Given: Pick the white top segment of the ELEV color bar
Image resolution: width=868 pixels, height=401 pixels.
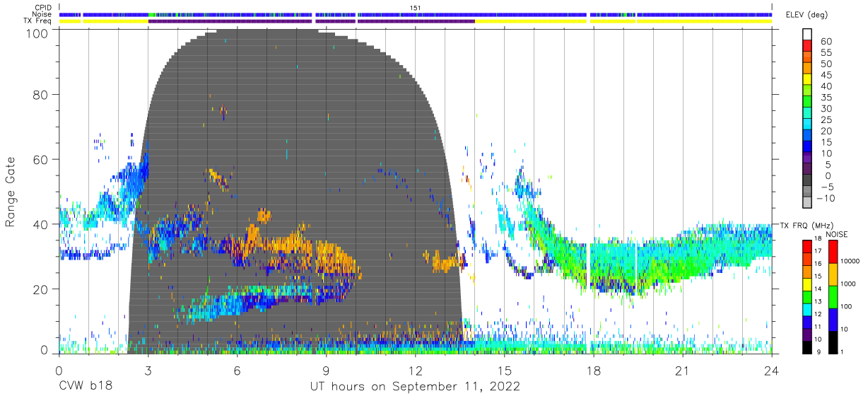Looking at the screenshot, I should (808, 35).
